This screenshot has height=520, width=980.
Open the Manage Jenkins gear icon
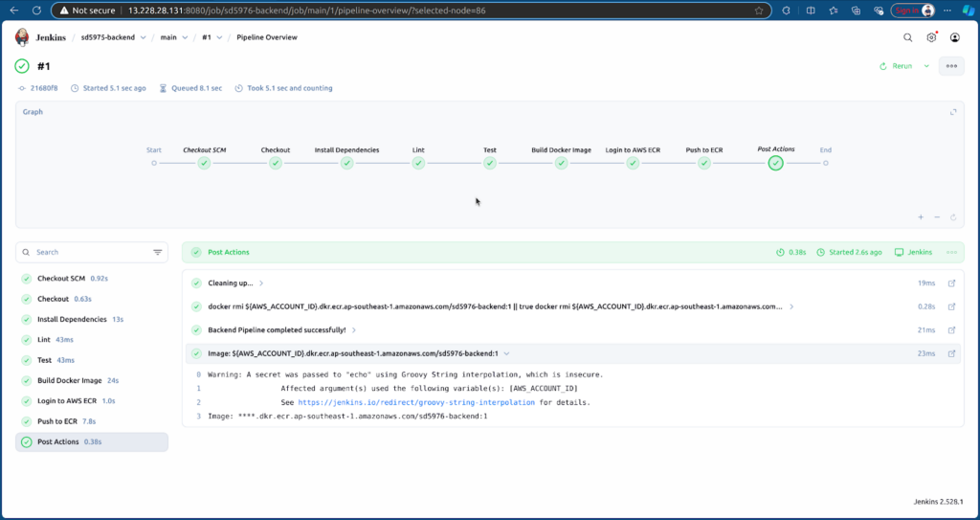coord(931,37)
